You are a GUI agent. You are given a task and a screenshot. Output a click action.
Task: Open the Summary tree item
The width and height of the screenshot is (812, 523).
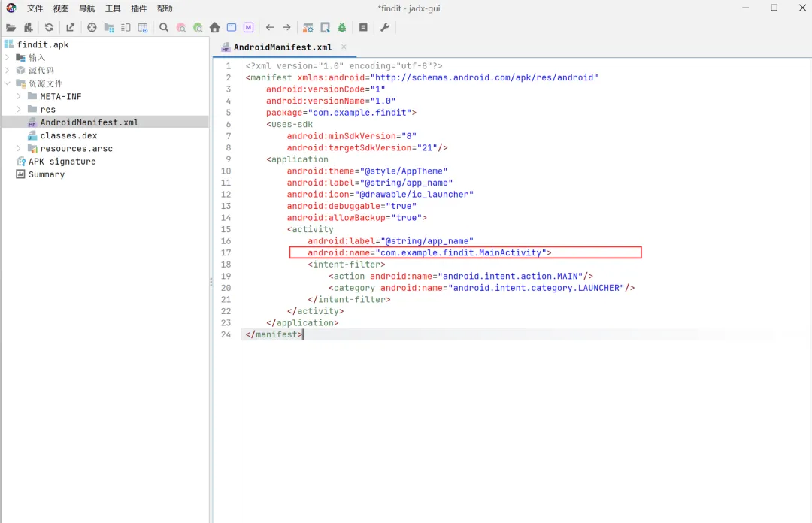point(46,174)
